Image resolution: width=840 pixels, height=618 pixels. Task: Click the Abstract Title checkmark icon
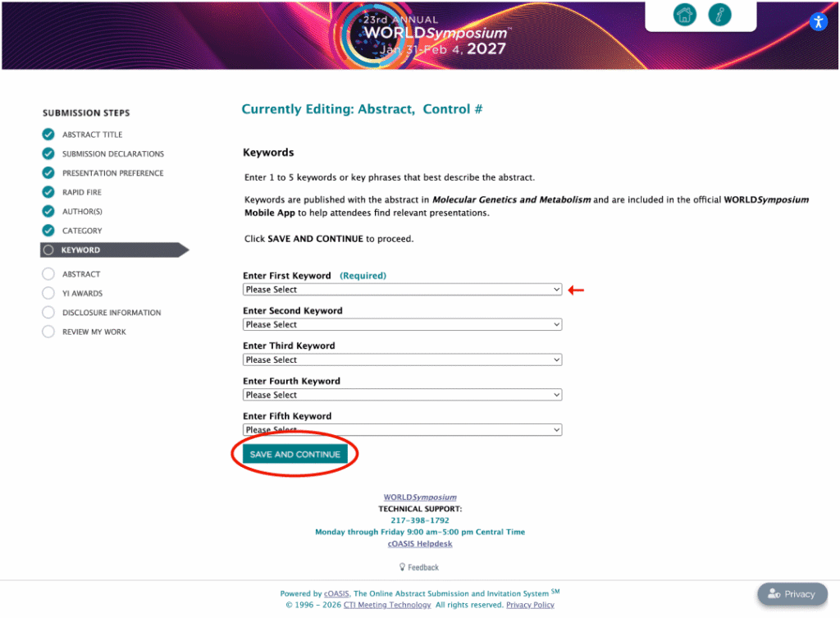tap(48, 134)
